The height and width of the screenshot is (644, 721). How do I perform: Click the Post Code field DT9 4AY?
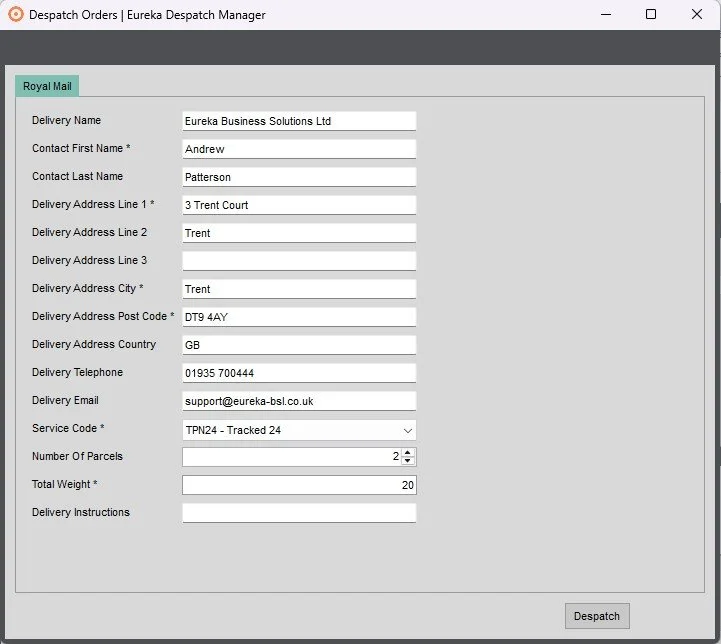299,317
